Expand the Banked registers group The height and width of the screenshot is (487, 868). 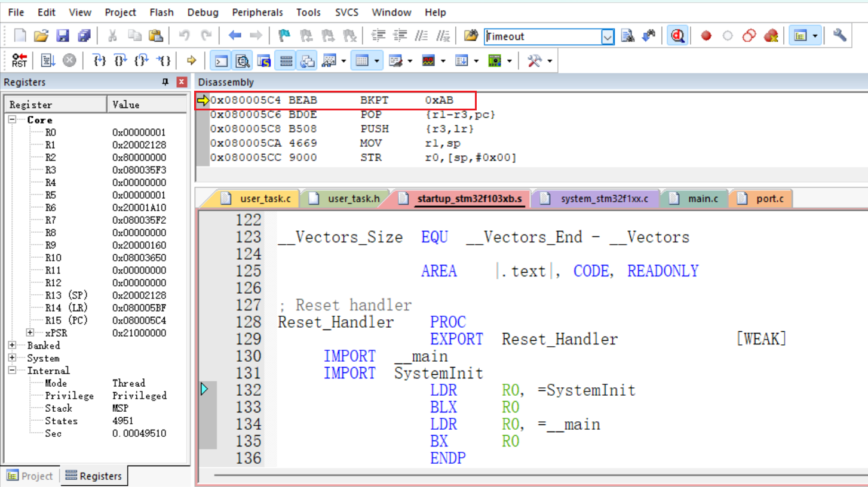(x=13, y=345)
